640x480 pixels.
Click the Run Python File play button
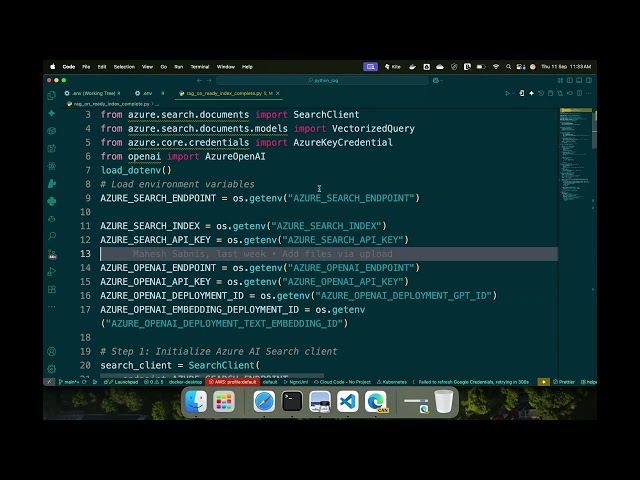(507, 93)
